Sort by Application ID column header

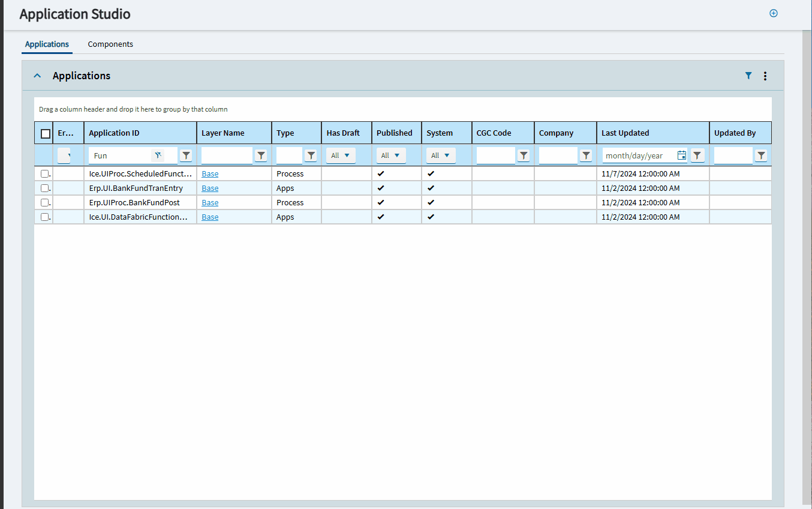(140, 133)
